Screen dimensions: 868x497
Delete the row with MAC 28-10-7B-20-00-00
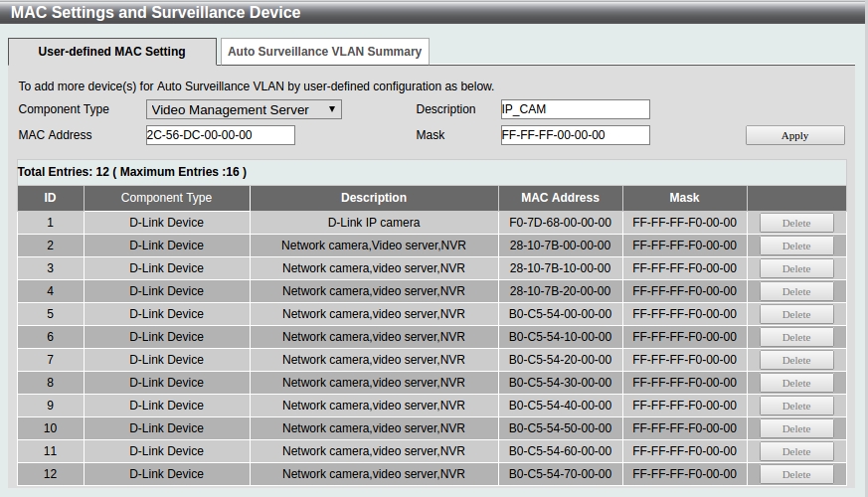(796, 291)
